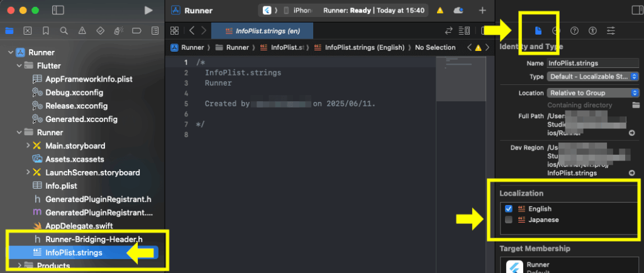The image size is (644, 273).
Task: Expand Main.storyboard disclosure arrow
Action: pos(28,146)
